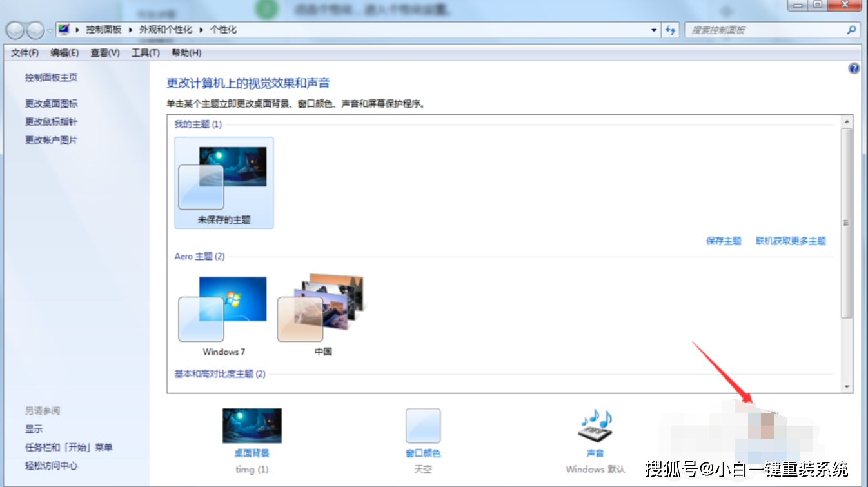Screen dimensions: 868x487
Task: Click the refresh button beside address bar
Action: 671,30
